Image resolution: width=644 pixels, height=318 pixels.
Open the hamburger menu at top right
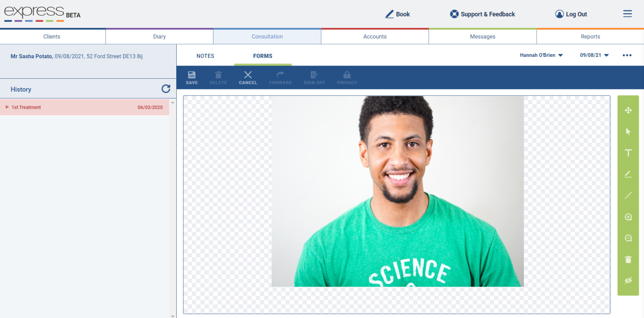pyautogui.click(x=627, y=14)
